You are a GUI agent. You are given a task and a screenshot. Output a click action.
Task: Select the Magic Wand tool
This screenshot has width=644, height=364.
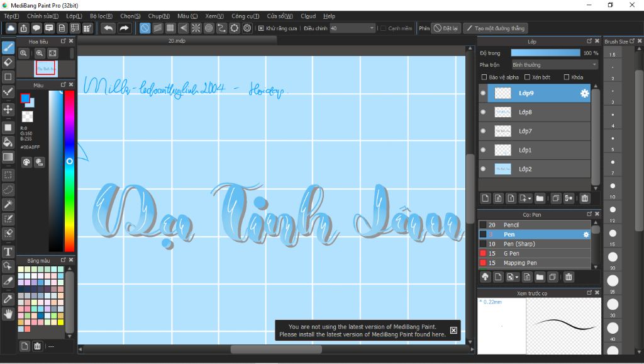(x=8, y=205)
